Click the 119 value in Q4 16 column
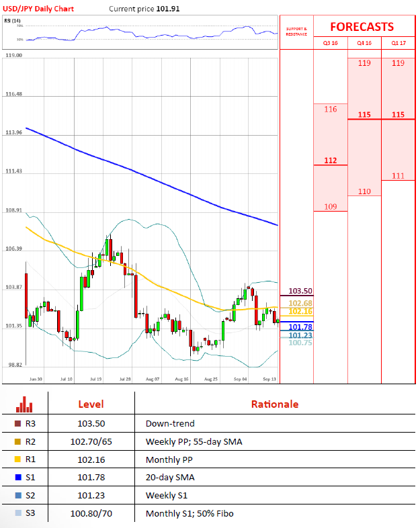Image resolution: width=420 pixels, height=528 pixels. click(x=364, y=63)
